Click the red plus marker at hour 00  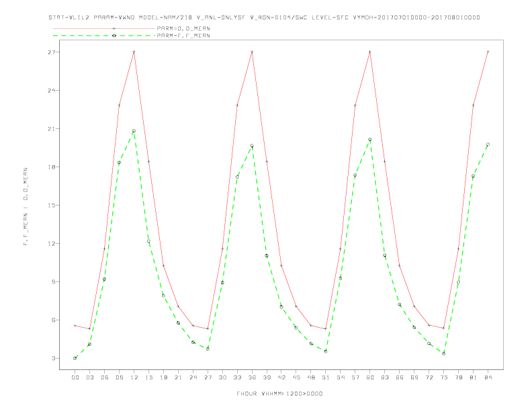tap(75, 326)
